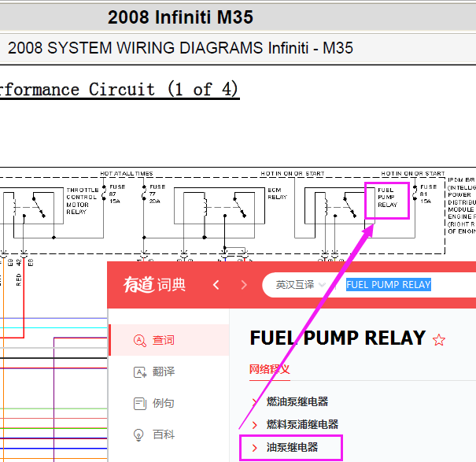Click the 例句 sentence icon
Viewport: 476px width, 462px height.
click(x=139, y=404)
